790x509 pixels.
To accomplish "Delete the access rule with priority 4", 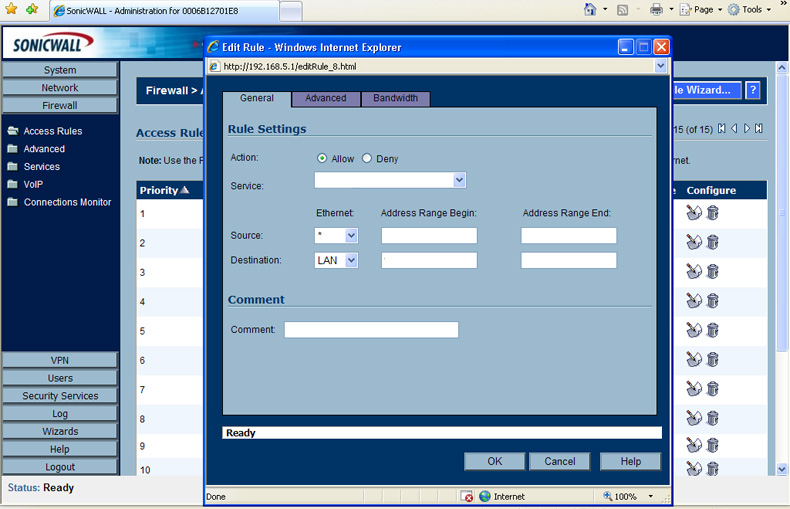I will click(712, 301).
